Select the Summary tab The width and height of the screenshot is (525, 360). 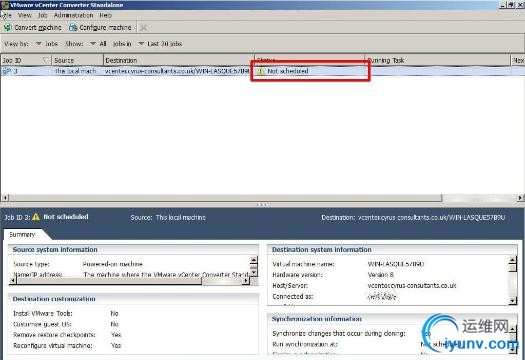(22, 234)
